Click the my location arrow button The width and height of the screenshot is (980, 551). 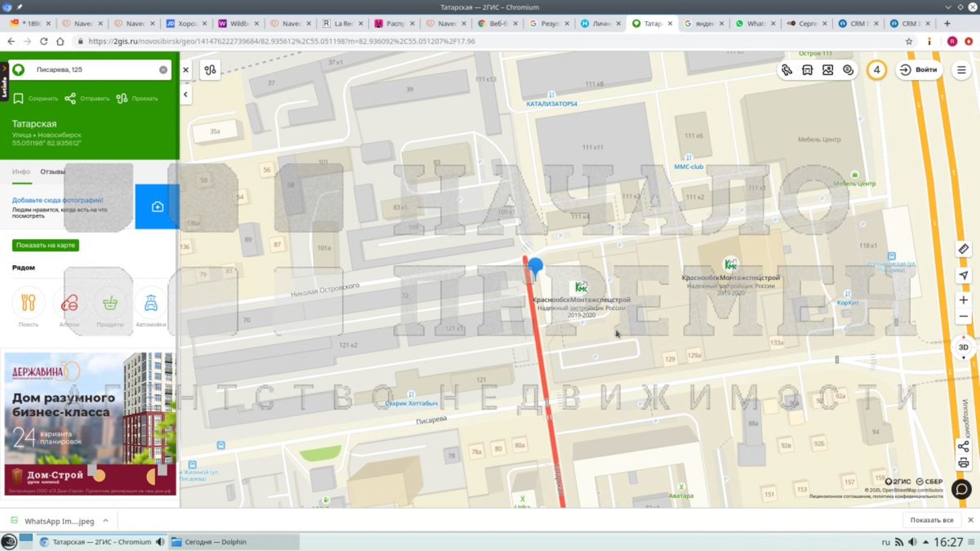click(963, 275)
